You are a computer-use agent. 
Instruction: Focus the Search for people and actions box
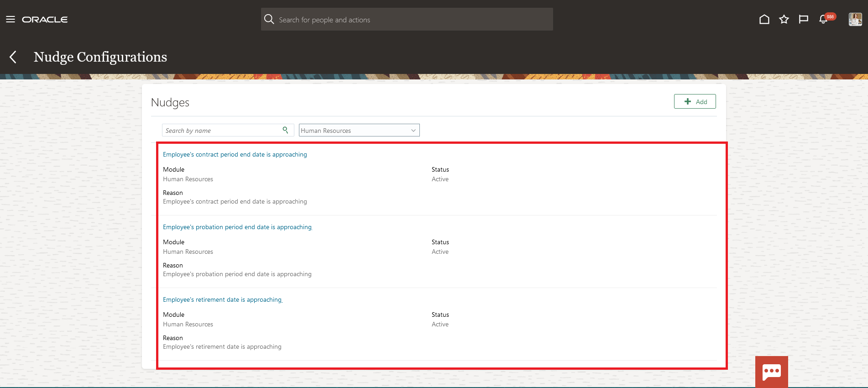[x=407, y=19]
